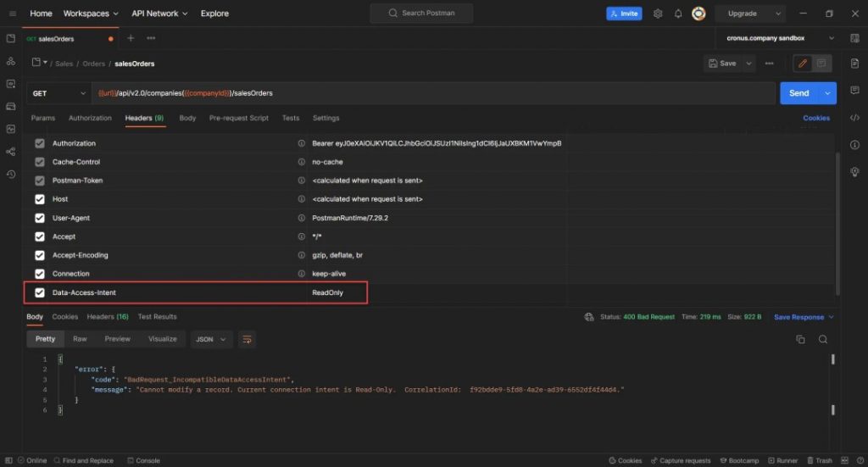Uncheck the Connection header checkbox

pos(39,274)
